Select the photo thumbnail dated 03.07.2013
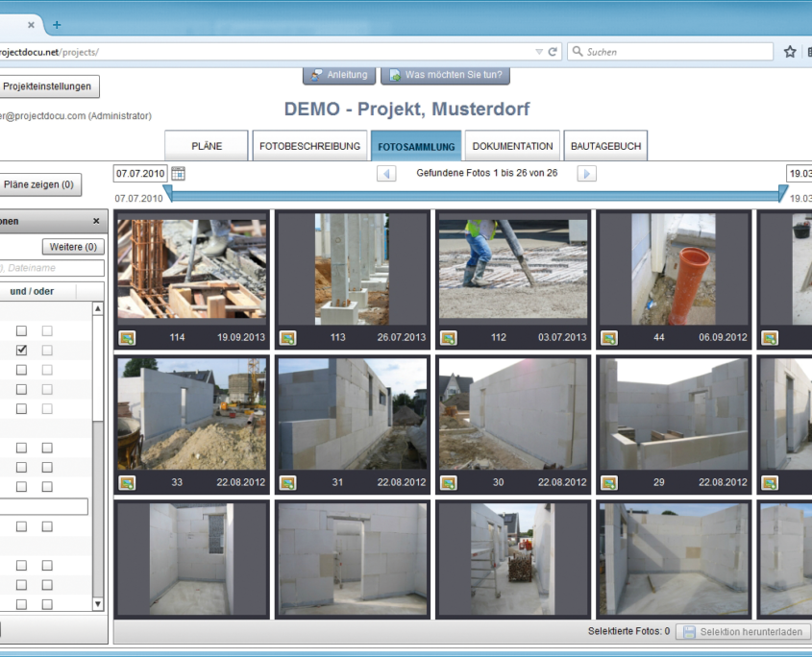Image resolution: width=812 pixels, height=657 pixels. [512, 267]
